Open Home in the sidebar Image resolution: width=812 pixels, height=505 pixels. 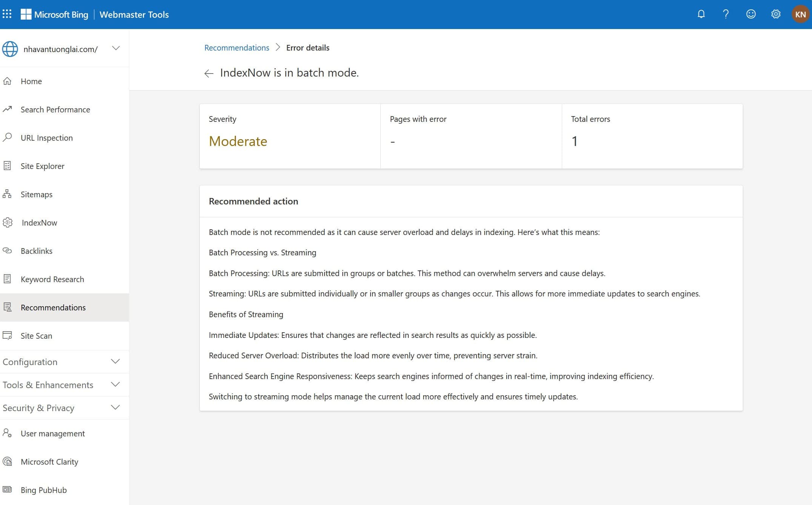64,81
